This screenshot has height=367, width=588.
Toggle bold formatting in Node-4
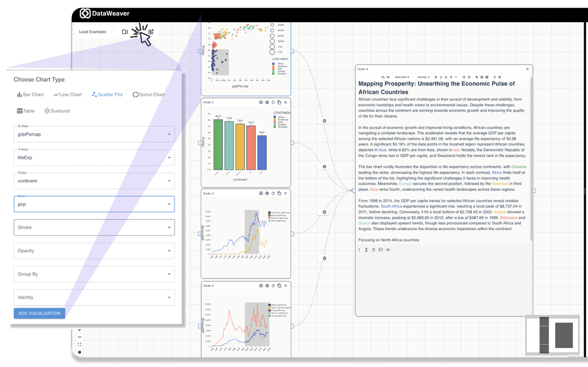coord(436,77)
